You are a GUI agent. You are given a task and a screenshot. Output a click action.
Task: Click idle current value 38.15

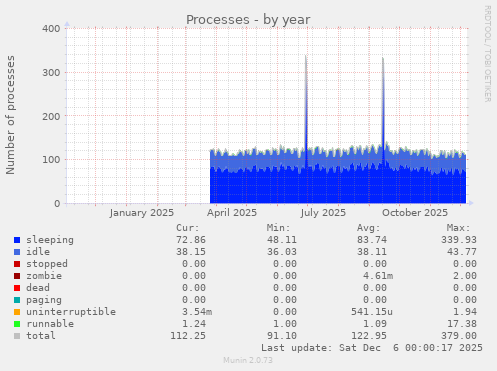[191, 252]
